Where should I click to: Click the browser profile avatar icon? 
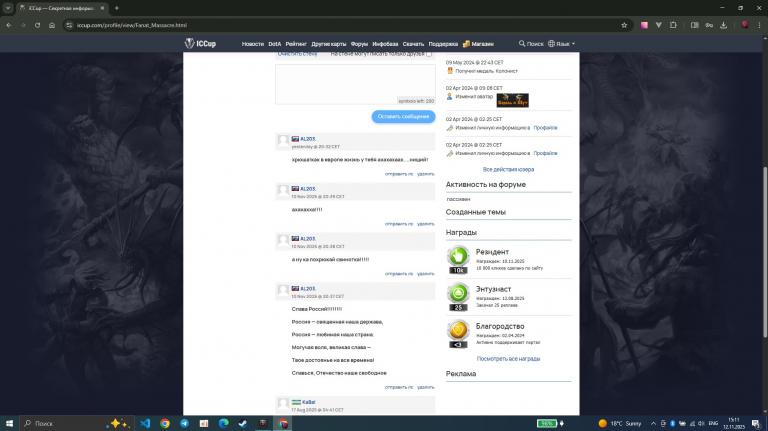pyautogui.click(x=745, y=25)
